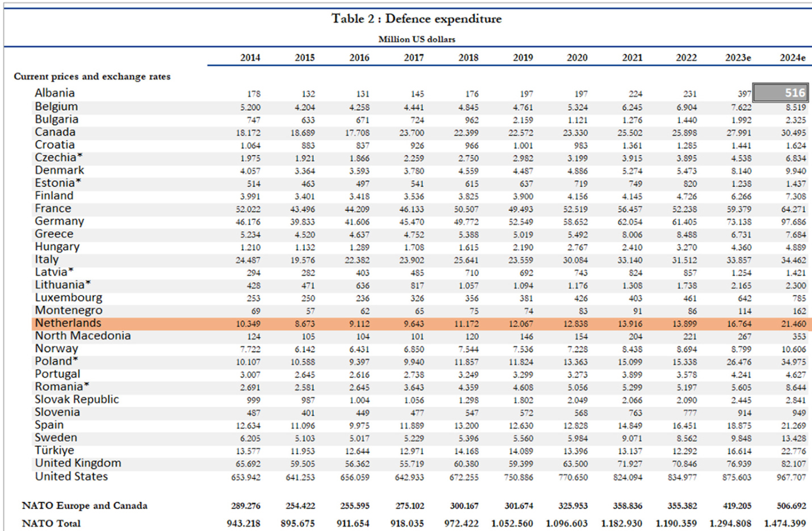Viewport: 812px width, 531px height.
Task: Select Montenegro 2014 value 69
Action: click(x=256, y=311)
